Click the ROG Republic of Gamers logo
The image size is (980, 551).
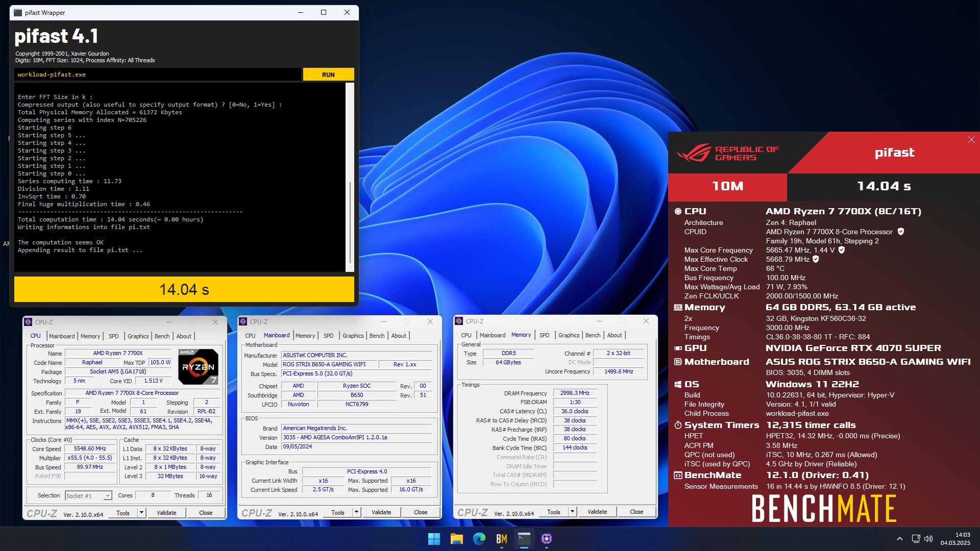(728, 153)
